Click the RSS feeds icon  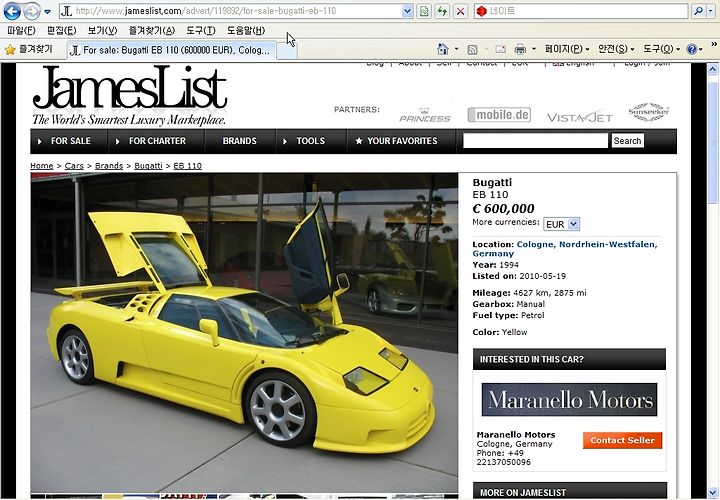[472, 49]
